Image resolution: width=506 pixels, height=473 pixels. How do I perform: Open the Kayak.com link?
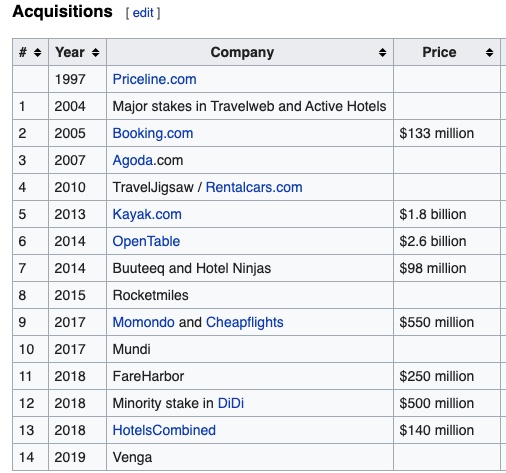tap(147, 214)
